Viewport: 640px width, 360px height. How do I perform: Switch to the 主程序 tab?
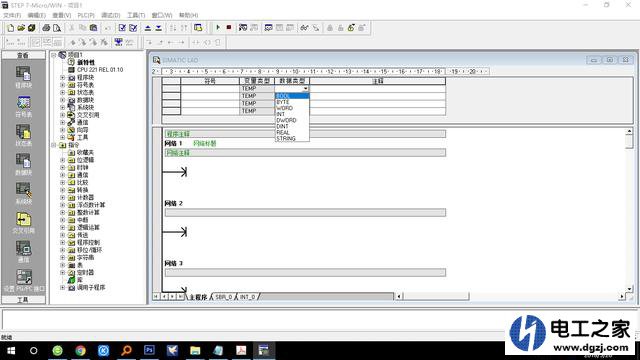pos(198,297)
